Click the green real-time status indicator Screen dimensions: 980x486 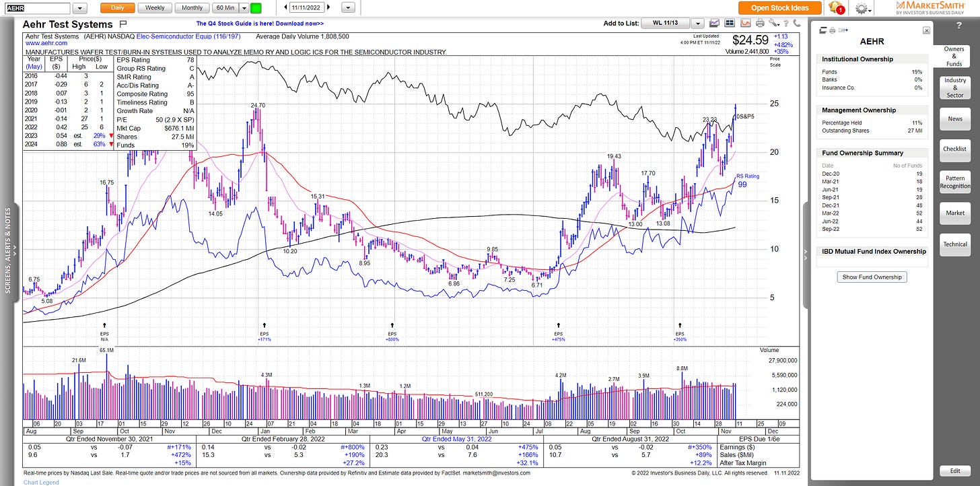click(256, 8)
